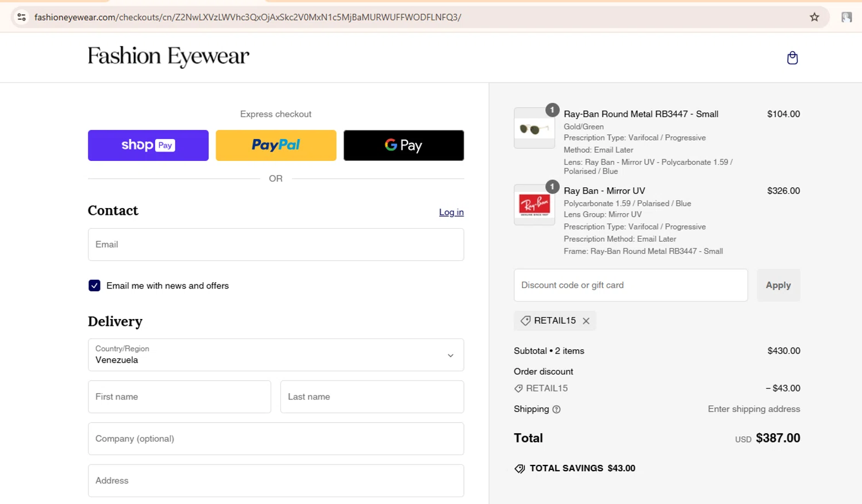
Task: Click the Subtotal $430.00 amount
Action: click(x=784, y=351)
